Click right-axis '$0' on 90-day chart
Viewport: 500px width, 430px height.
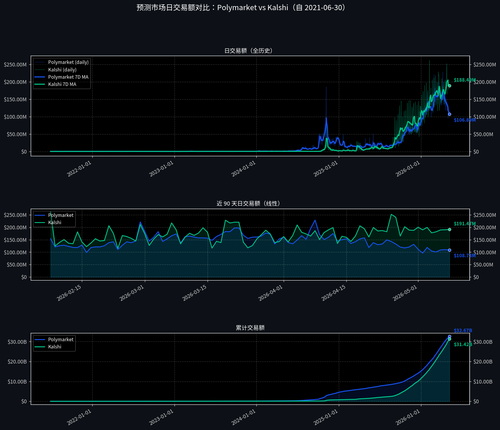[476, 277]
